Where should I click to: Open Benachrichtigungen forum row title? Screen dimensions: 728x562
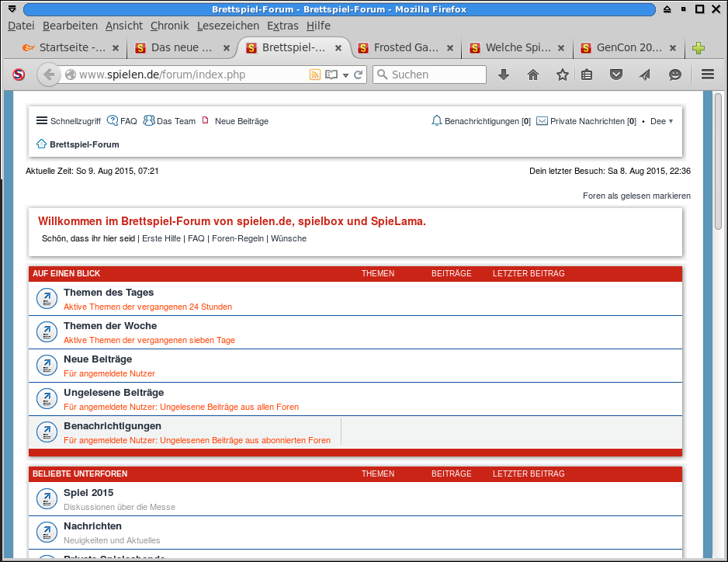[x=113, y=426]
